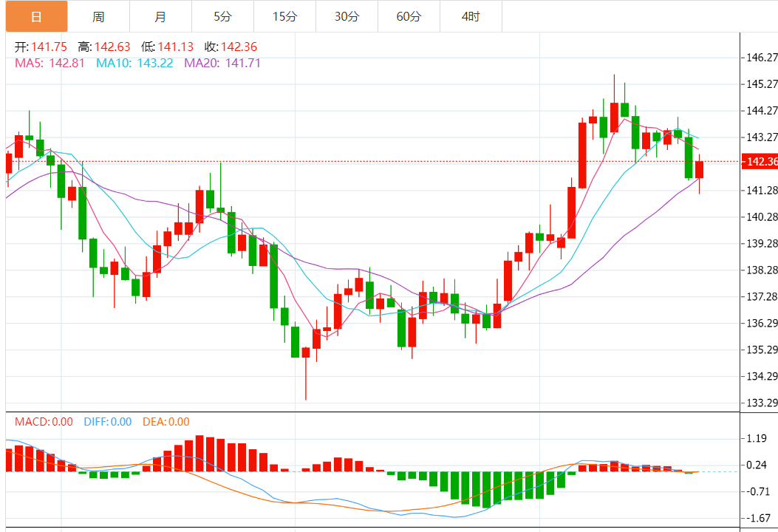Click the tallest red MACD histogram bar
The height and width of the screenshot is (532, 778).
pyautogui.click(x=199, y=454)
